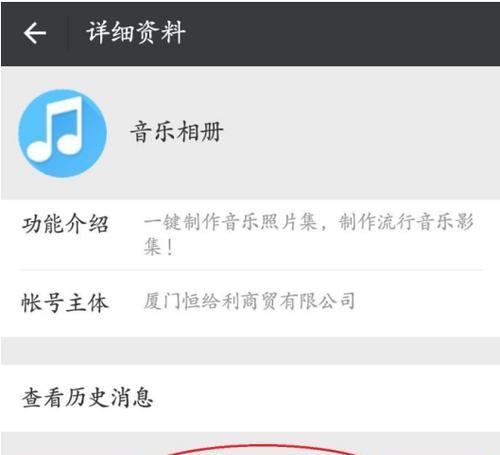Tap the white music note symbol

56,130
